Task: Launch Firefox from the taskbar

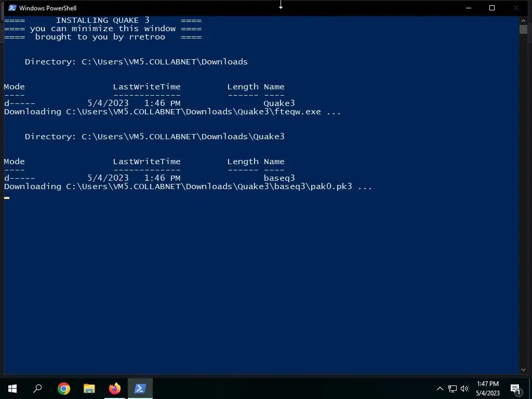Action: coord(115,389)
